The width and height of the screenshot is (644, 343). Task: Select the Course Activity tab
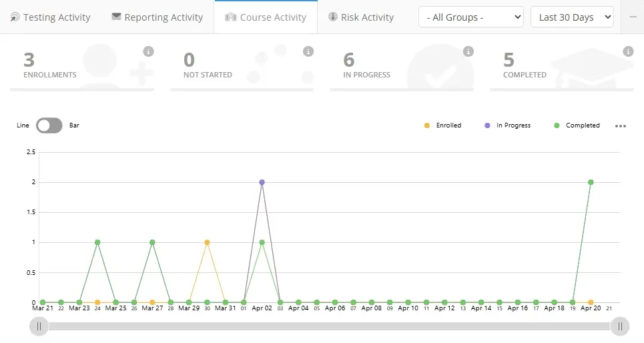pos(266,17)
